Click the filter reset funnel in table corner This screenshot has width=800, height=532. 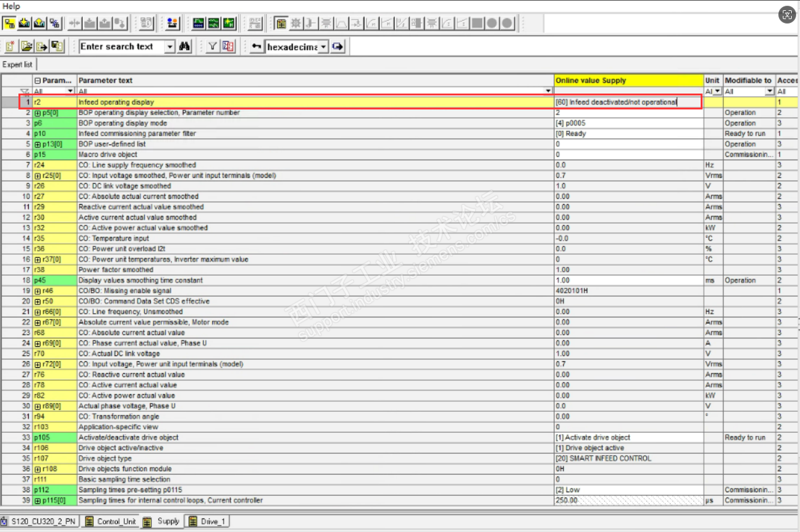[x=25, y=92]
